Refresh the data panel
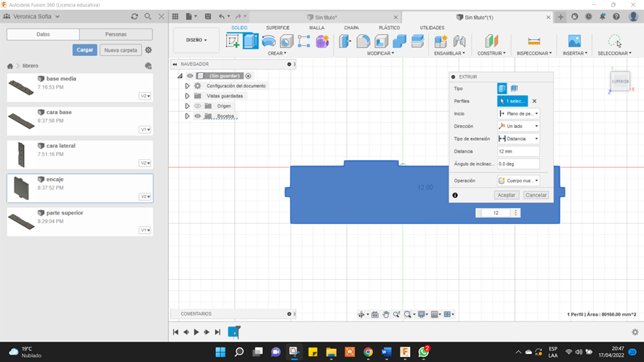The width and height of the screenshot is (644, 362). pyautogui.click(x=134, y=17)
